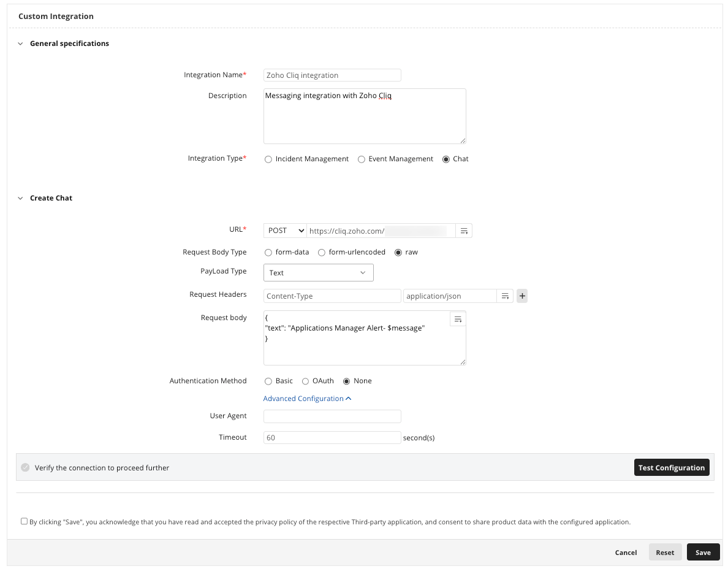Click the Save button
Image resolution: width=728 pixels, height=574 pixels.
pyautogui.click(x=703, y=553)
